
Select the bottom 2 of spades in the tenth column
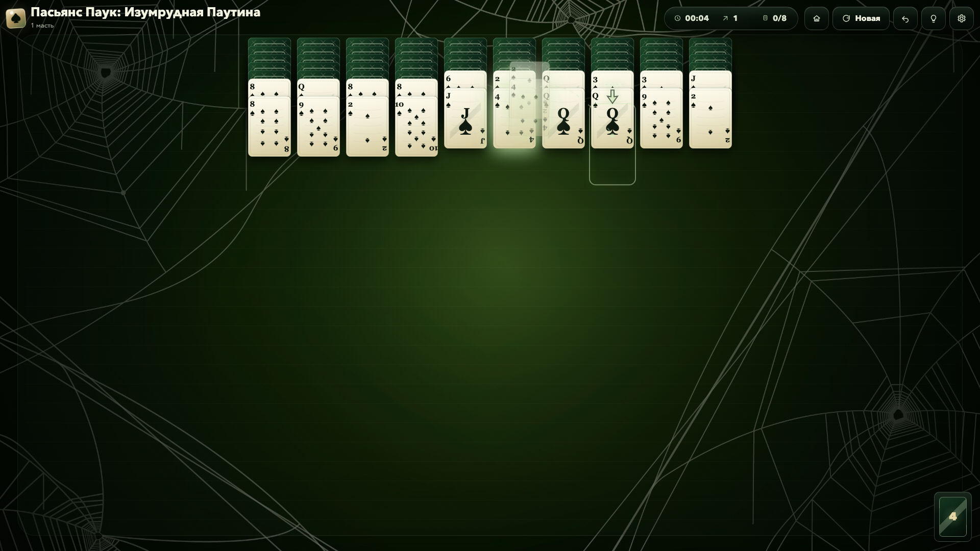(710, 118)
